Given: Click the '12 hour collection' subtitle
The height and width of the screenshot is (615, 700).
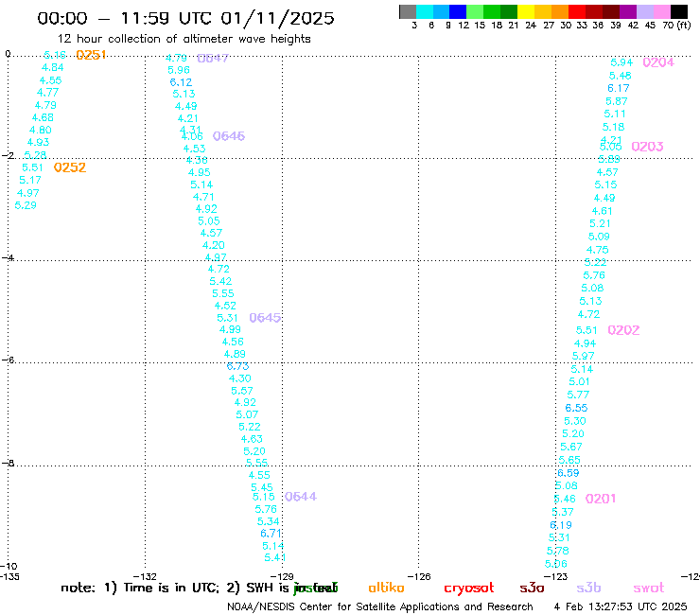Looking at the screenshot, I should point(184,39).
